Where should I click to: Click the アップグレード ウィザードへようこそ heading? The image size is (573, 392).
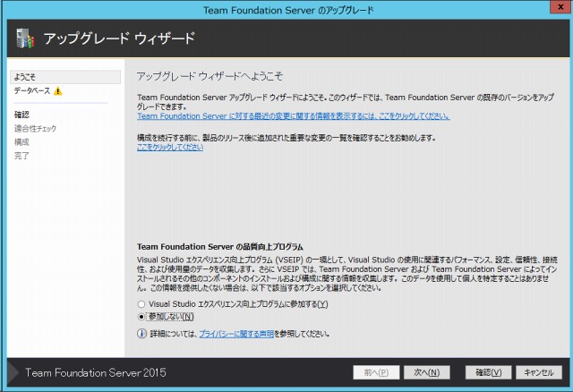point(210,76)
